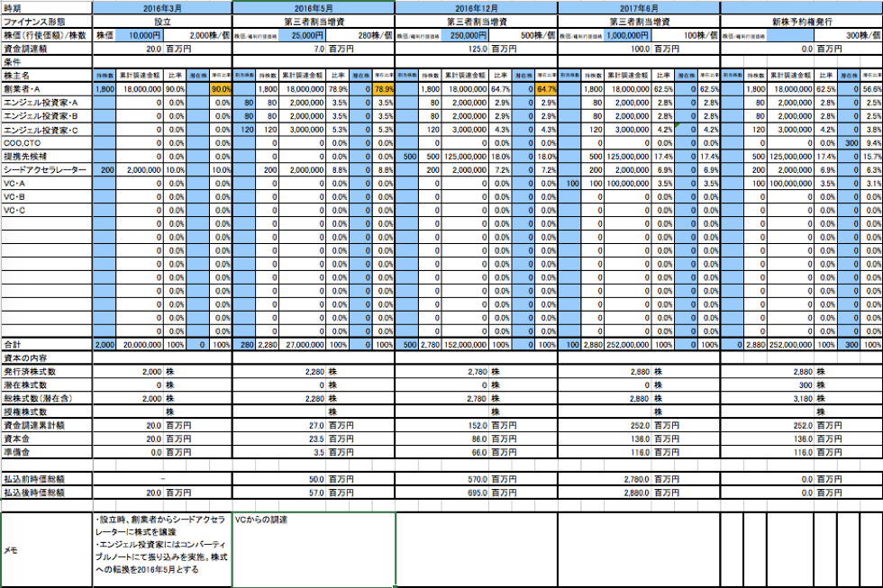Select the 2,780.0 pre-money valuation cell
Screen dimensions: 883x588
[x=605, y=479]
